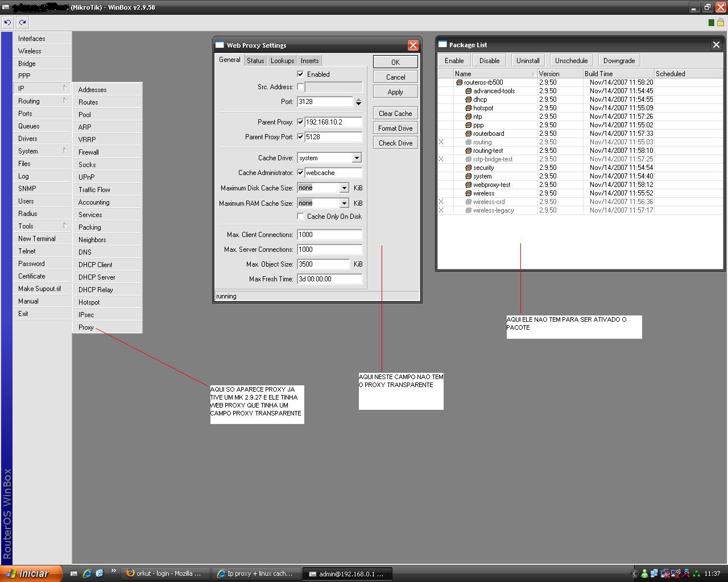Click the Enable button in Package List
Screen dimensions: 728x582
coord(454,61)
